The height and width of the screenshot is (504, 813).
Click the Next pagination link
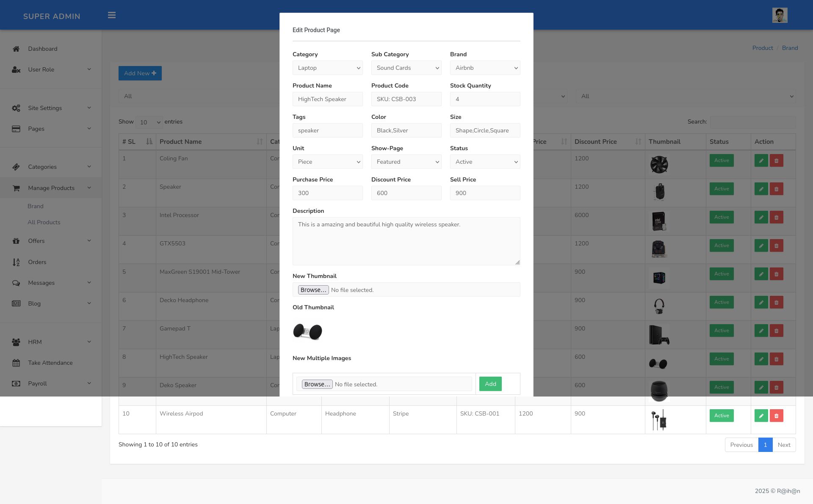tap(784, 445)
